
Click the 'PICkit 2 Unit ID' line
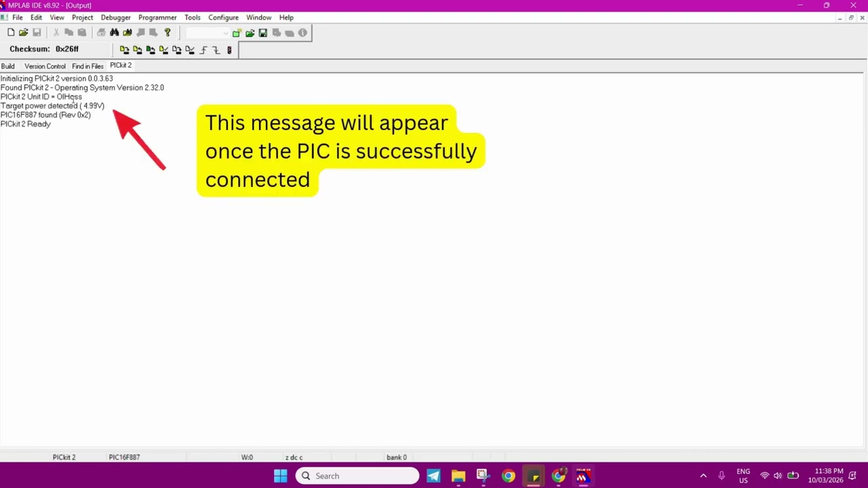coord(41,97)
